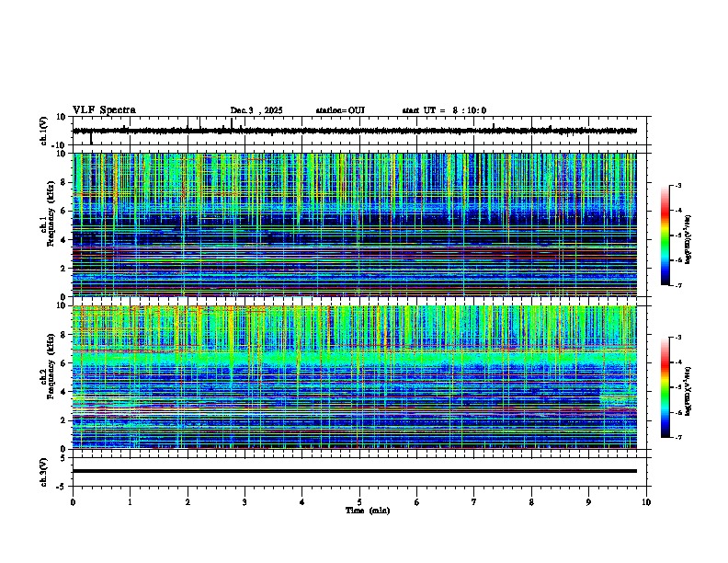Click the ch.1 spectrogram color scale bar
Image resolution: width=728 pixels, height=563 pixels.
coord(665,235)
